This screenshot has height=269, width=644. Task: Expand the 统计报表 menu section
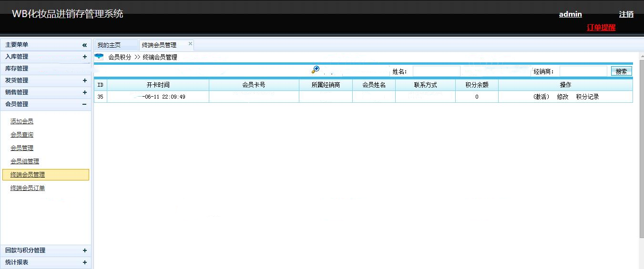[x=45, y=262]
